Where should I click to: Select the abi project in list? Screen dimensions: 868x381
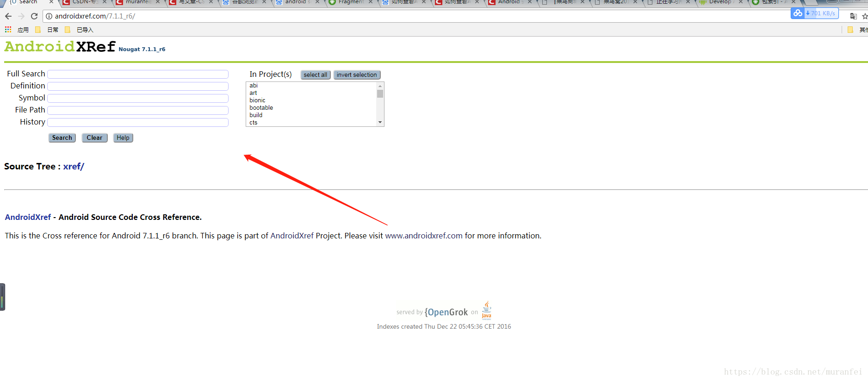[x=311, y=86]
